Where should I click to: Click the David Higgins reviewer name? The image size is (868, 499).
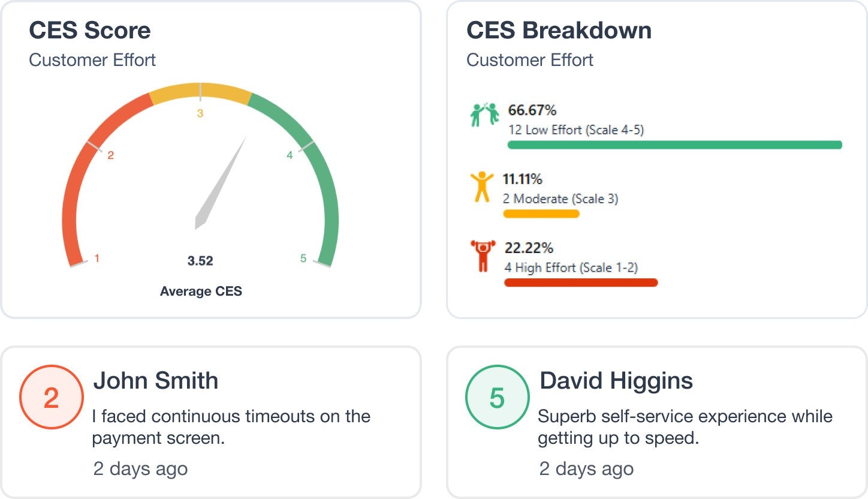coord(616,381)
